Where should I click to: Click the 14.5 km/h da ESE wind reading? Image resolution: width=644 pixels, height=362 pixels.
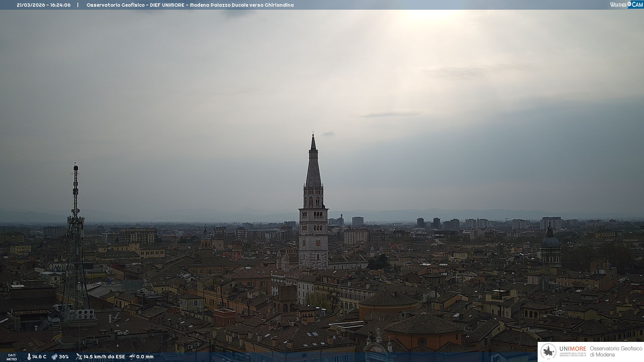pos(104,357)
